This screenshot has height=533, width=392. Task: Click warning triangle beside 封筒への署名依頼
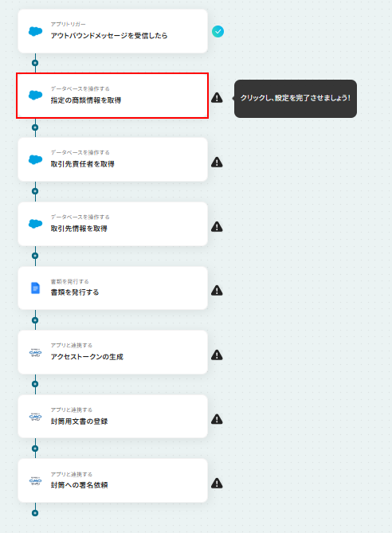[217, 484]
